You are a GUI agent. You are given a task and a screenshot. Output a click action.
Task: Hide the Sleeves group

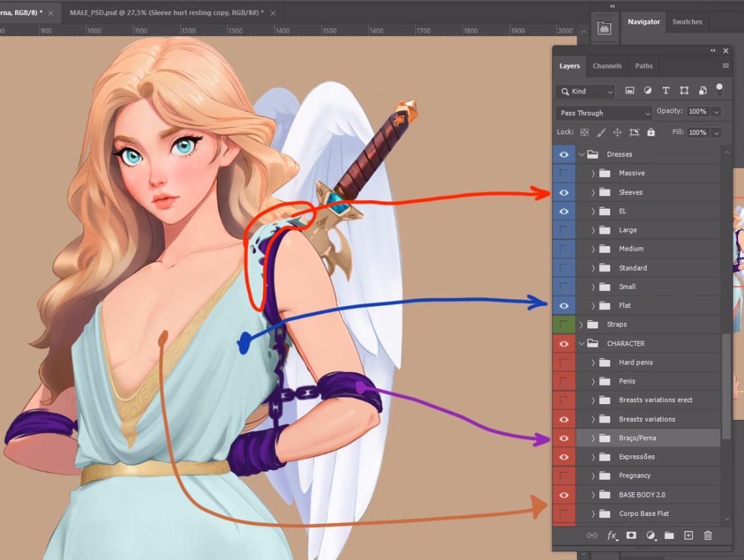pyautogui.click(x=564, y=193)
